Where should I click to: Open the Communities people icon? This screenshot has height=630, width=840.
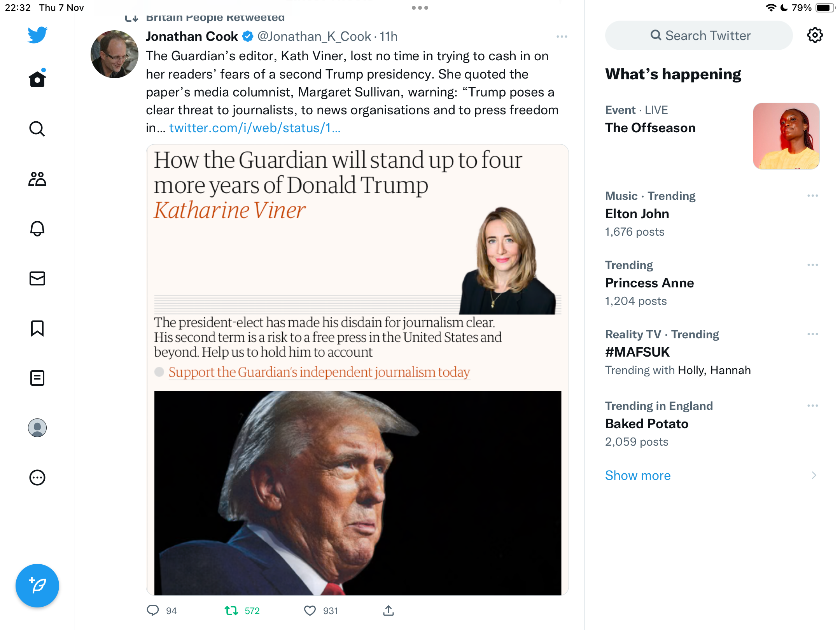[x=37, y=179]
